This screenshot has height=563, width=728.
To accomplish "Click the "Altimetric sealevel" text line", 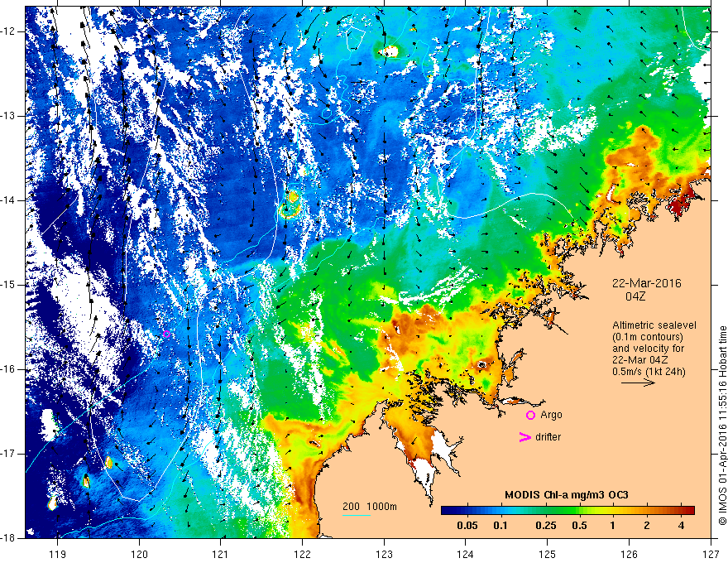I will point(654,325).
